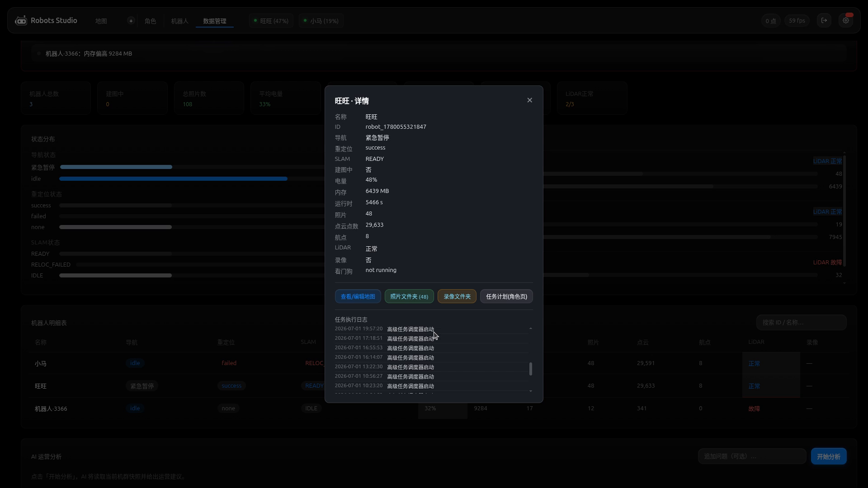This screenshot has height=488, width=868.
Task: Click 任务计划(角色页) button
Action: click(x=506, y=296)
